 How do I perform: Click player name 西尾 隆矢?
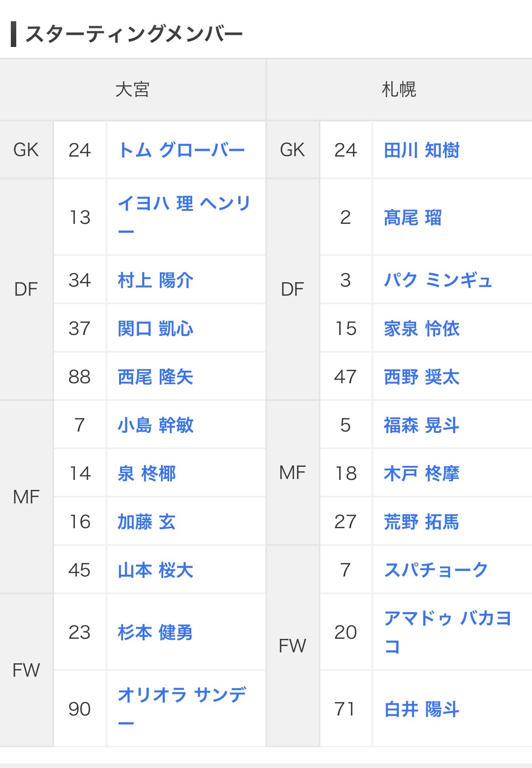click(x=155, y=377)
